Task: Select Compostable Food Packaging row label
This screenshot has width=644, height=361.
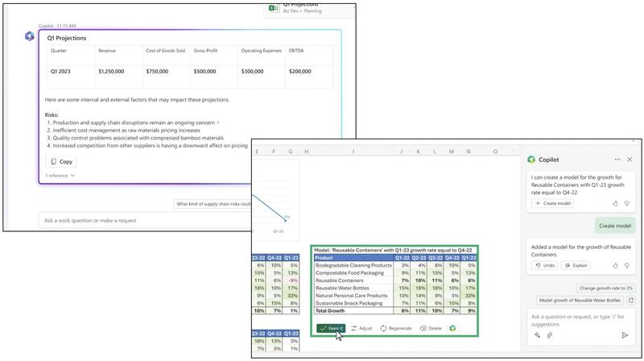Action: point(349,273)
